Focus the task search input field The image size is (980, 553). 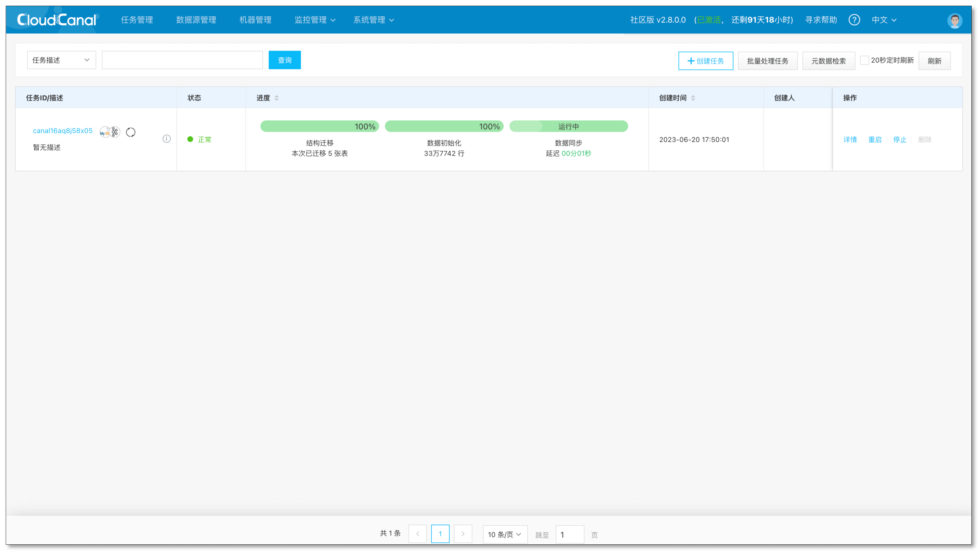182,60
